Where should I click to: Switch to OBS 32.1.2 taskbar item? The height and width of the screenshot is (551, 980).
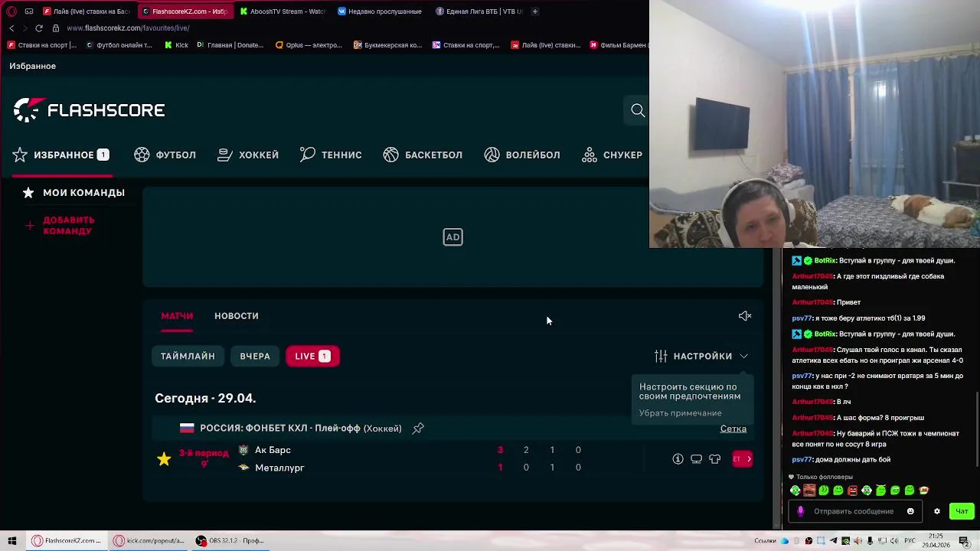coord(230,541)
